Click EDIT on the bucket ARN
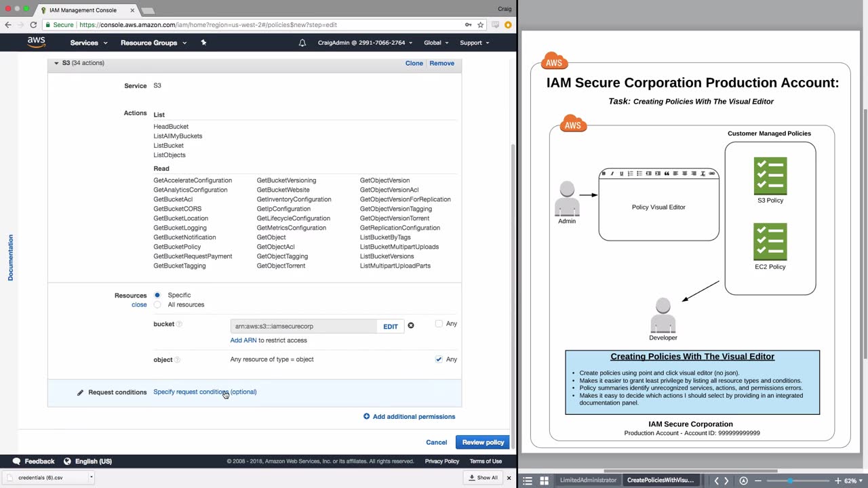Screen dimensions: 868x488 (391, 327)
